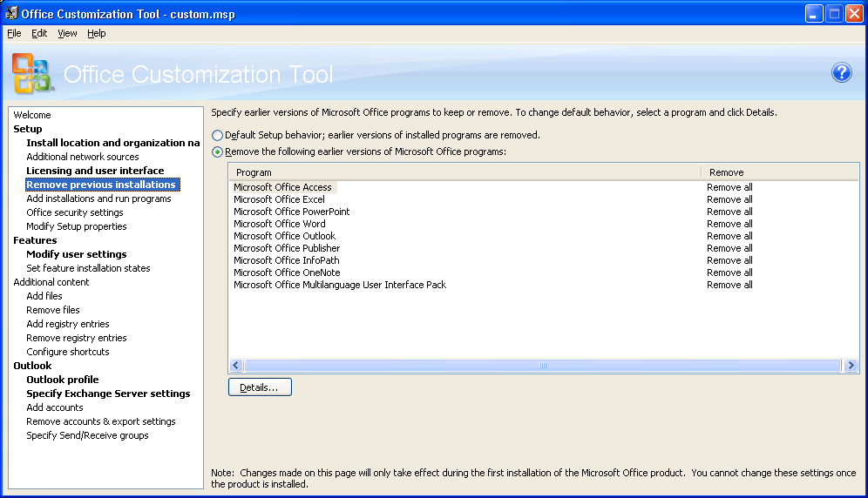This screenshot has height=498, width=868.
Task: Open the Edit menu
Action: (38, 33)
